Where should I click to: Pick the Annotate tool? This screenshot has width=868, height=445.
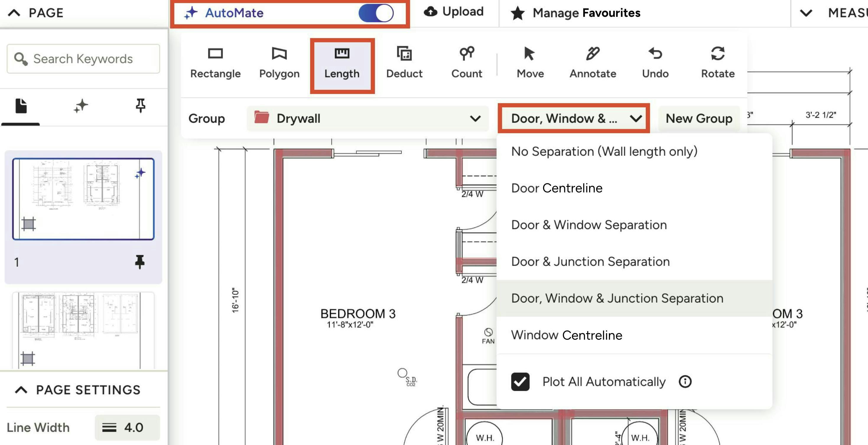point(592,63)
